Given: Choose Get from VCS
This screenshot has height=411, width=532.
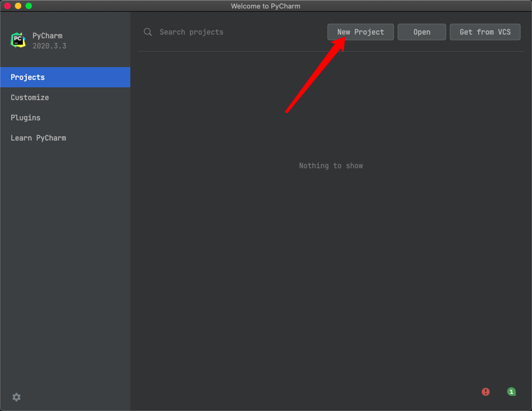Looking at the screenshot, I should pyautogui.click(x=485, y=32).
